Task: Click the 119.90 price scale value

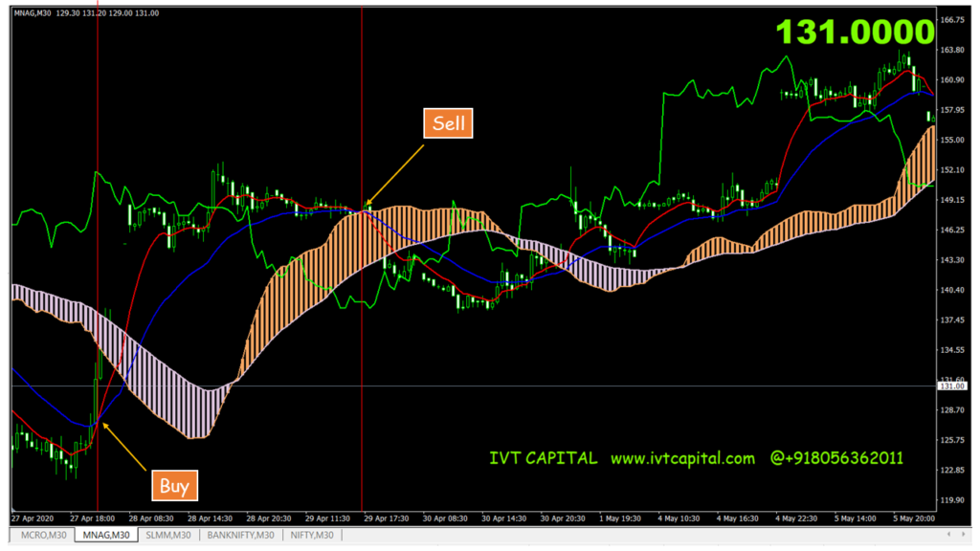Action: coord(952,499)
